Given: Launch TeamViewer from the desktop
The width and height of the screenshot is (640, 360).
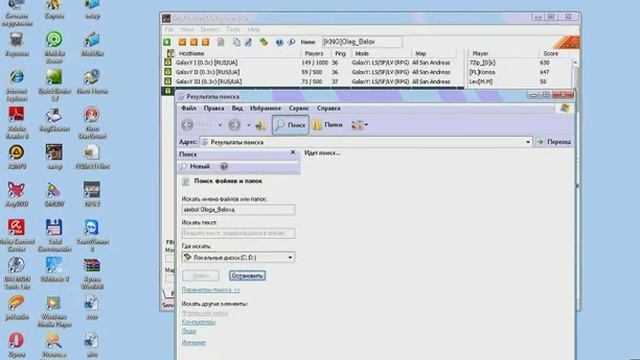Looking at the screenshot, I should (x=92, y=235).
